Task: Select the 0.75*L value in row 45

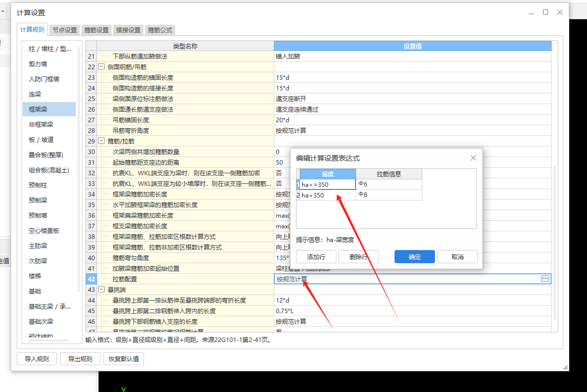Action: click(x=413, y=311)
